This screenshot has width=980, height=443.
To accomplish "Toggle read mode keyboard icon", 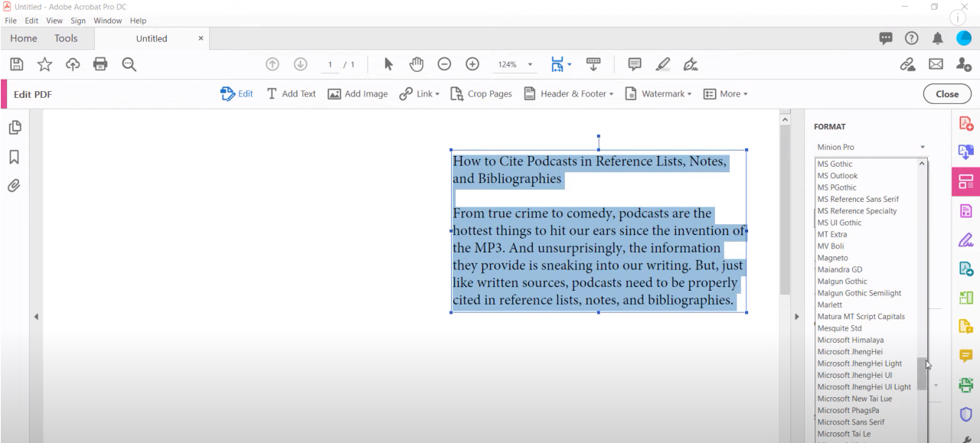I will click(593, 65).
